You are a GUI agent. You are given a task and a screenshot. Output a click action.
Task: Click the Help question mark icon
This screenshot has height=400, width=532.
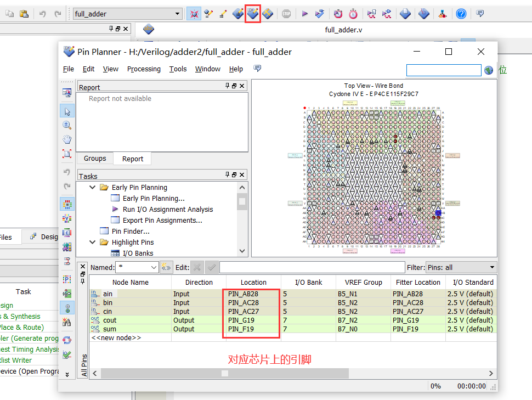tap(461, 14)
